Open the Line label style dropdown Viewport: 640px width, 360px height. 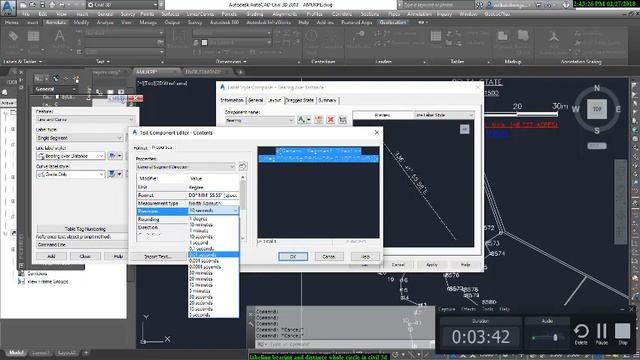[101, 156]
